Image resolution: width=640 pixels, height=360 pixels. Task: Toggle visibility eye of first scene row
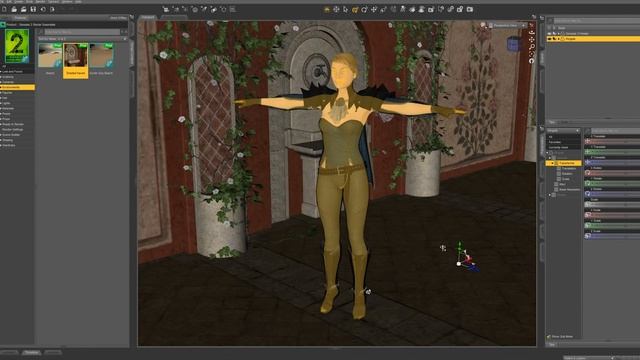549,33
